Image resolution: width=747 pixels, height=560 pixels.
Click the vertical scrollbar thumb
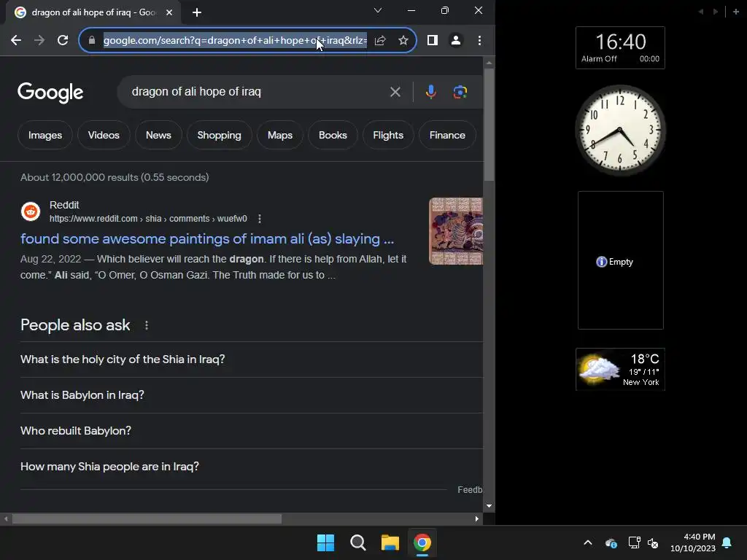489,125
